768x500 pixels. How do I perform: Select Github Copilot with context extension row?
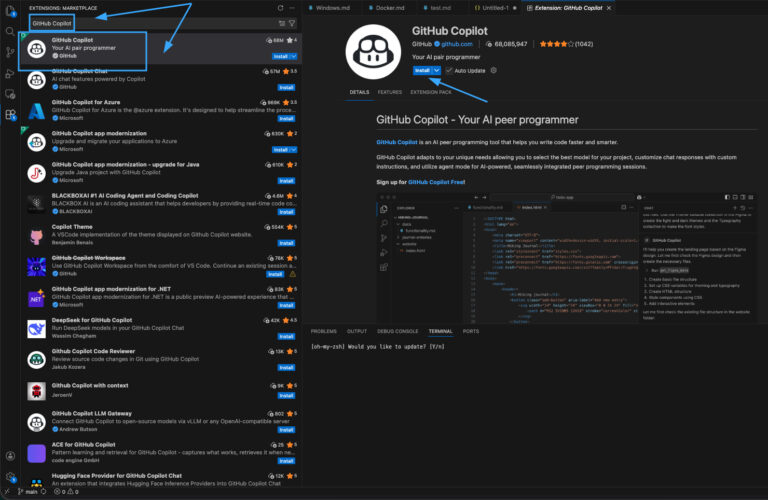tap(161, 391)
